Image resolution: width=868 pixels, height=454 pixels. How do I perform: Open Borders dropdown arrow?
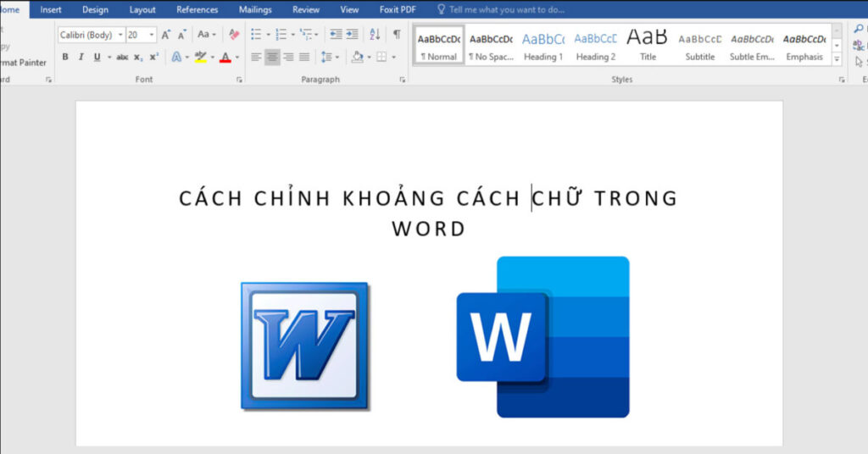pyautogui.click(x=393, y=57)
